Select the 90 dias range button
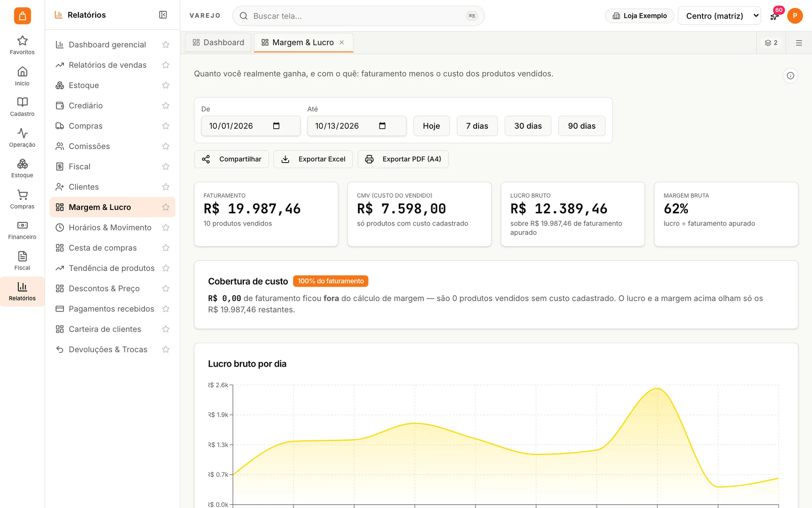This screenshot has height=508, width=812. (x=582, y=126)
